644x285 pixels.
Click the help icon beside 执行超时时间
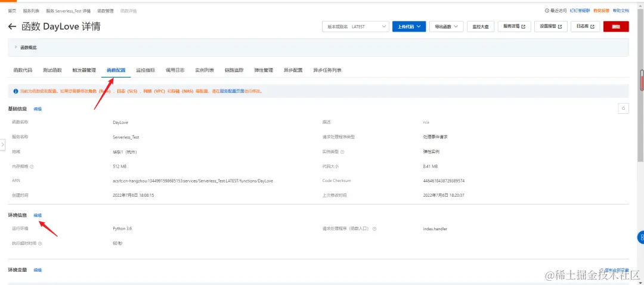pos(40,243)
